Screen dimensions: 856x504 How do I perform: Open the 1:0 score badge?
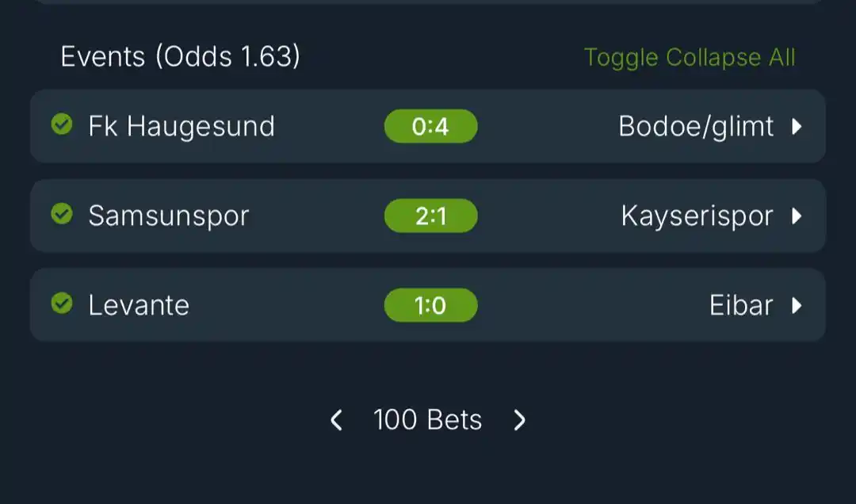(x=430, y=304)
